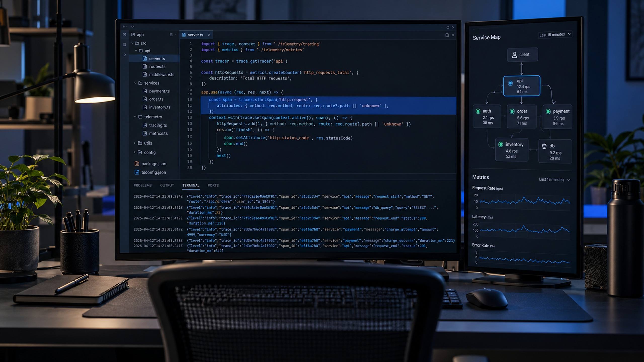
Task: Click the Request Rate chart line
Action: pos(525,201)
